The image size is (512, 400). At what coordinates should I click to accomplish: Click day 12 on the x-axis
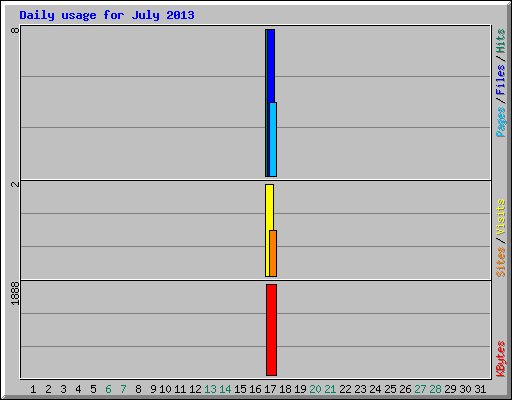tap(195, 389)
